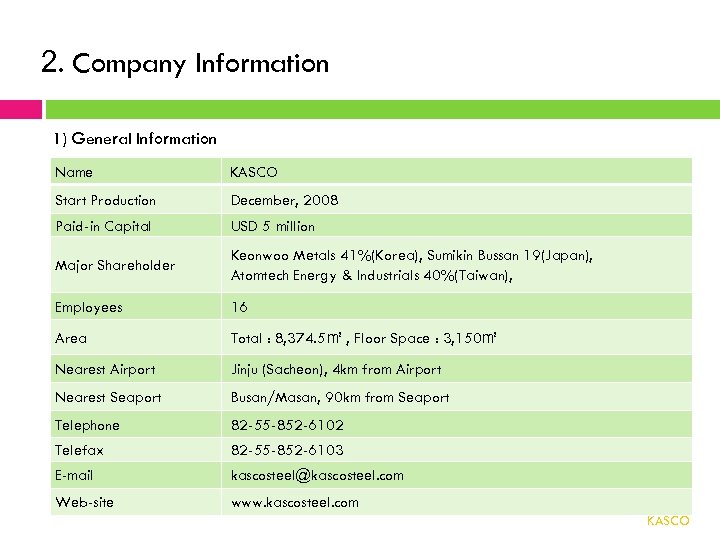The width and height of the screenshot is (720, 540).
Task: Click the orange KASCO footer text
Action: pyautogui.click(x=668, y=521)
